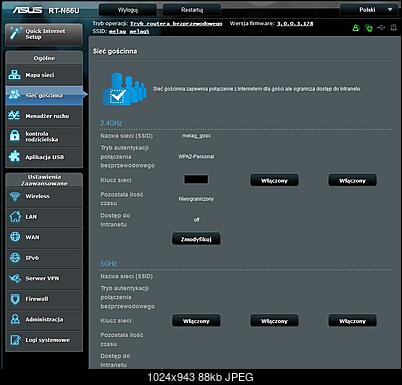
Task: Open Quick Internet Setup wizard icon
Action: tap(15, 33)
